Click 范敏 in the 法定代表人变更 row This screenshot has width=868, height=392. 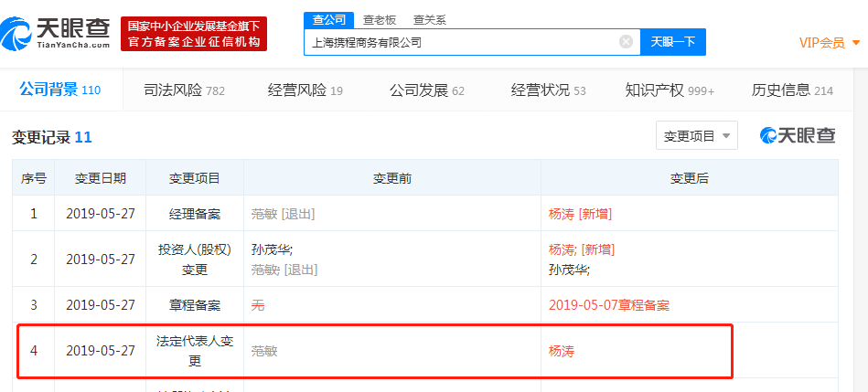pos(264,351)
